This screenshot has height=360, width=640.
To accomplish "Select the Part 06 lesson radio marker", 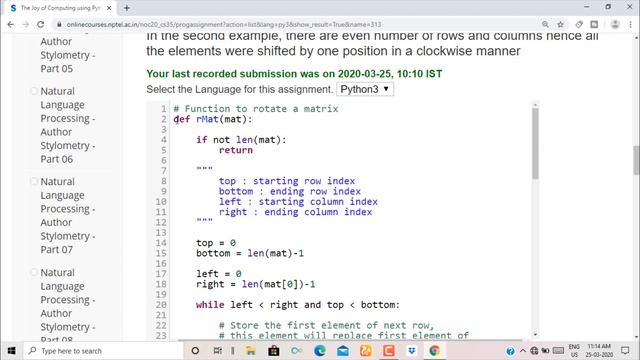I will pyautogui.click(x=34, y=91).
